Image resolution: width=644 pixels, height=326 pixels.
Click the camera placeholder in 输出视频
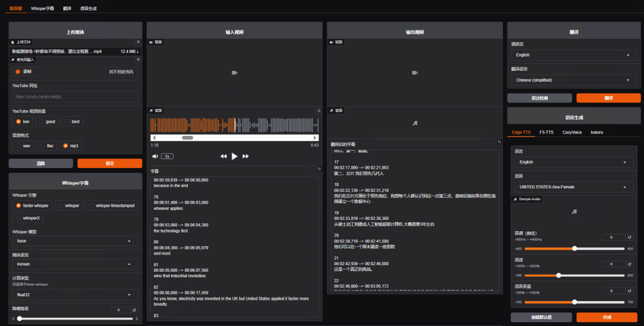point(415,73)
